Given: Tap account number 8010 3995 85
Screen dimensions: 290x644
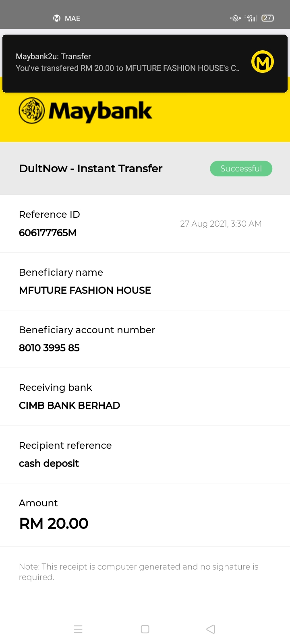Looking at the screenshot, I should click(49, 348).
